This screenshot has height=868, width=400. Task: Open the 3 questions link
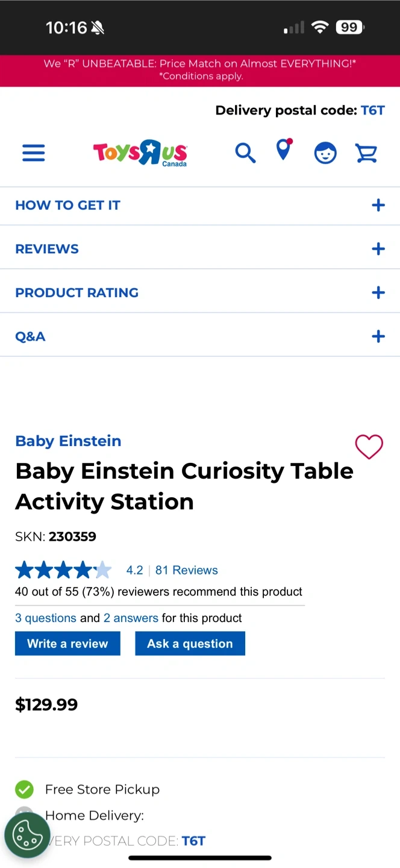(46, 618)
